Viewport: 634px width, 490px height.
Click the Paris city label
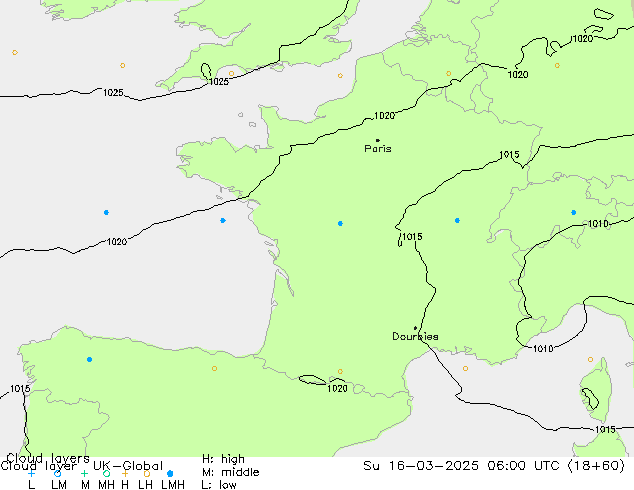click(378, 149)
